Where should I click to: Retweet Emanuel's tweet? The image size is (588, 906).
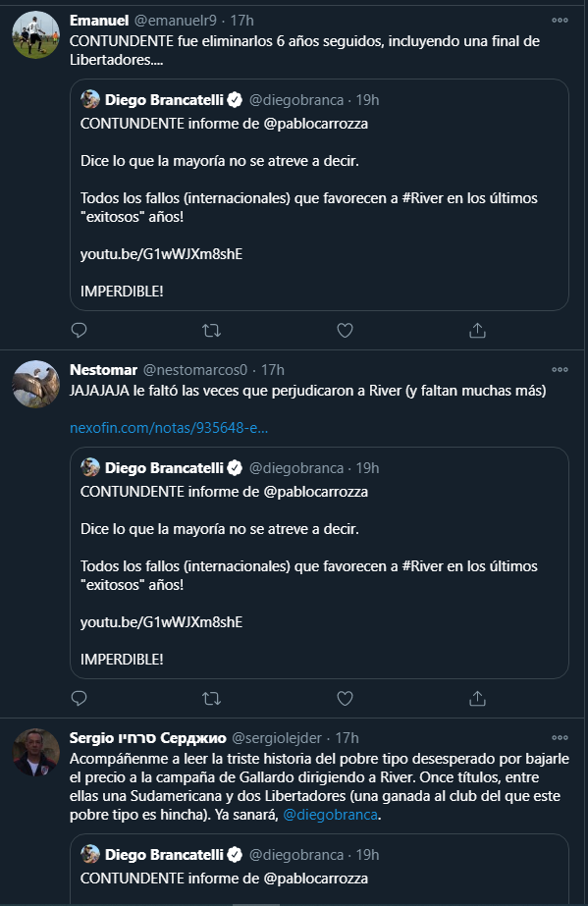click(211, 330)
